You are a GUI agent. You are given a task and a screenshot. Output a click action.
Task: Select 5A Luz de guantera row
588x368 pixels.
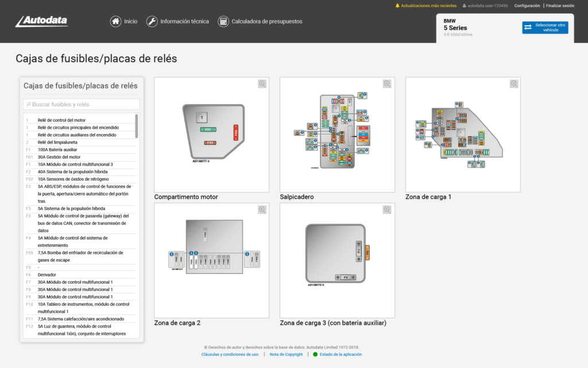(x=80, y=330)
